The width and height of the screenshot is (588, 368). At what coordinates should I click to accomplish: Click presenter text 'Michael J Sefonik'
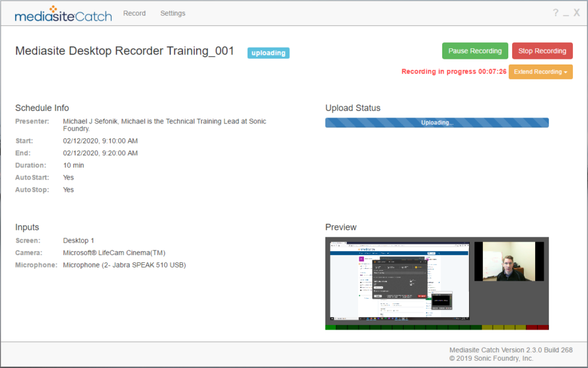click(90, 121)
